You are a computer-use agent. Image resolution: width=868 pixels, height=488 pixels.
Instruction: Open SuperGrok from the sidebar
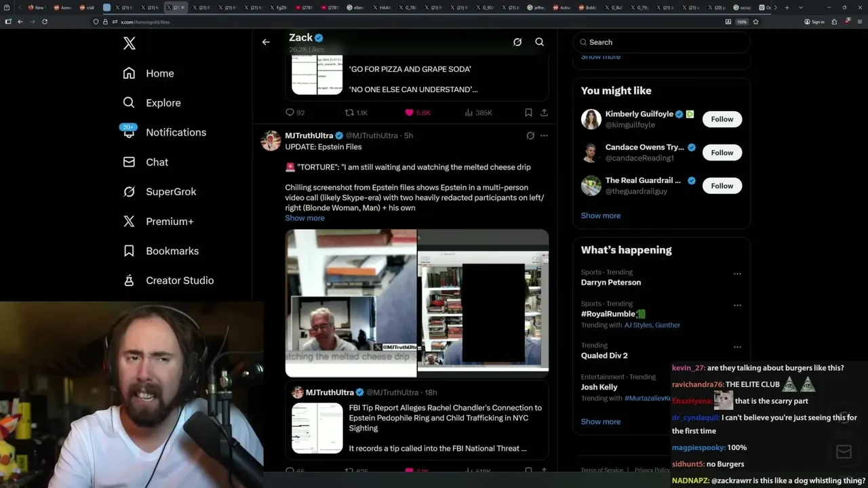tap(159, 192)
